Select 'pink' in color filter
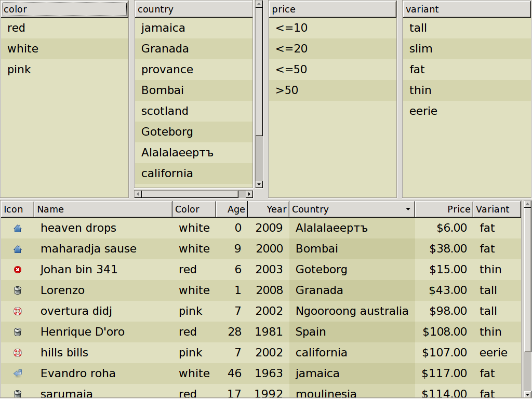This screenshot has height=399, width=532. [x=64, y=69]
